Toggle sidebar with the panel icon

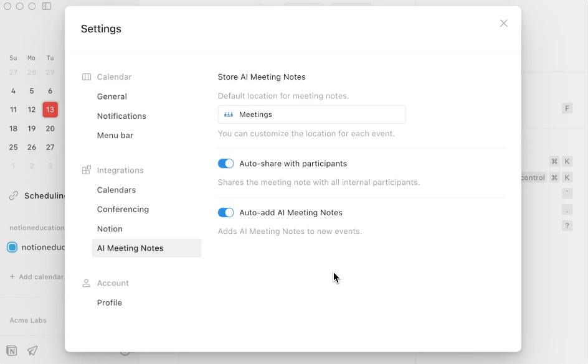pyautogui.click(x=47, y=6)
